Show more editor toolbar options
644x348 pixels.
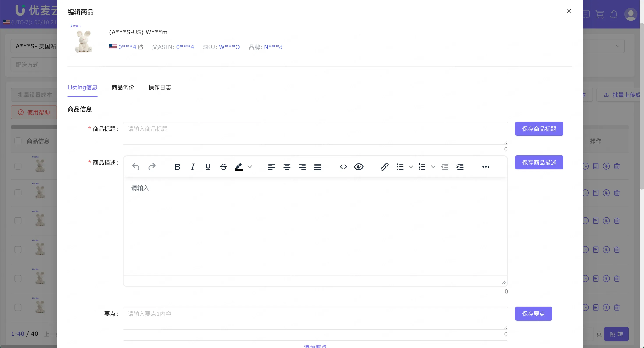click(485, 167)
